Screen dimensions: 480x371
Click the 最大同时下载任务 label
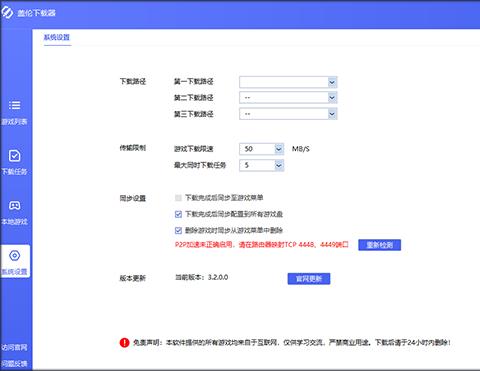click(x=200, y=165)
